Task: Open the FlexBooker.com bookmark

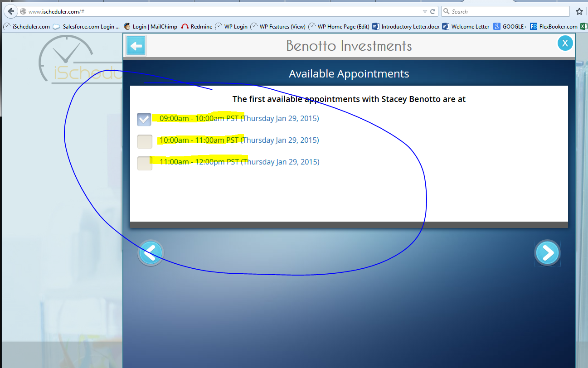Action: pos(554,27)
